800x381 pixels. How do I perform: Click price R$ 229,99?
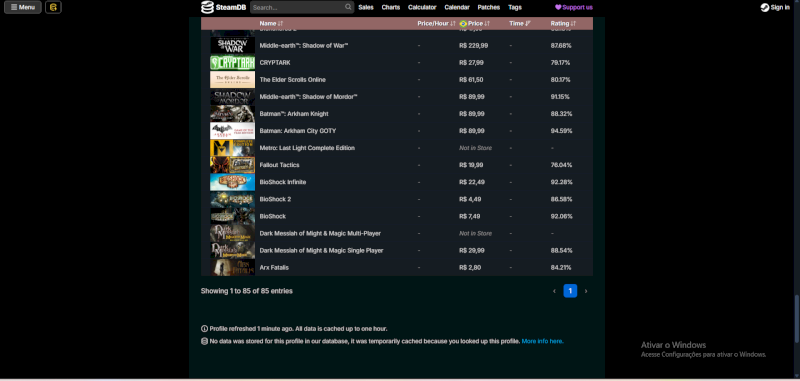tap(473, 46)
